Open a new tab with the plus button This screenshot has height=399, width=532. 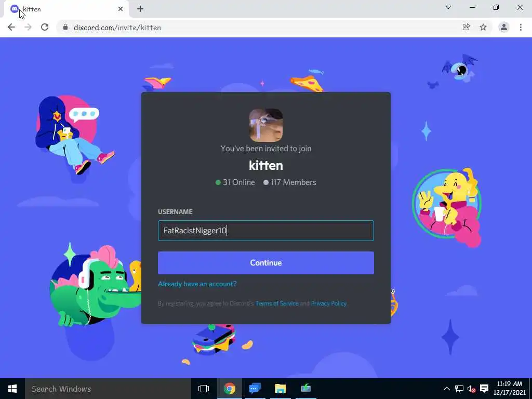click(x=140, y=9)
